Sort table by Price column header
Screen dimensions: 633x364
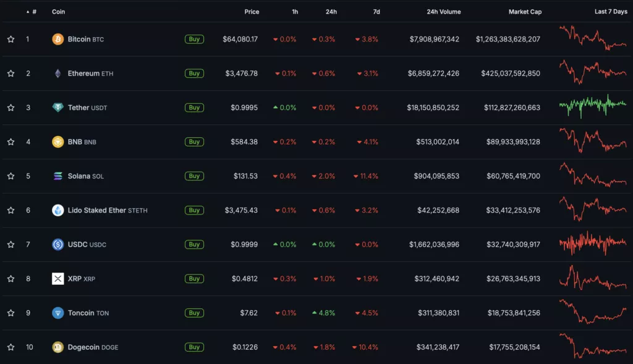[252, 12]
